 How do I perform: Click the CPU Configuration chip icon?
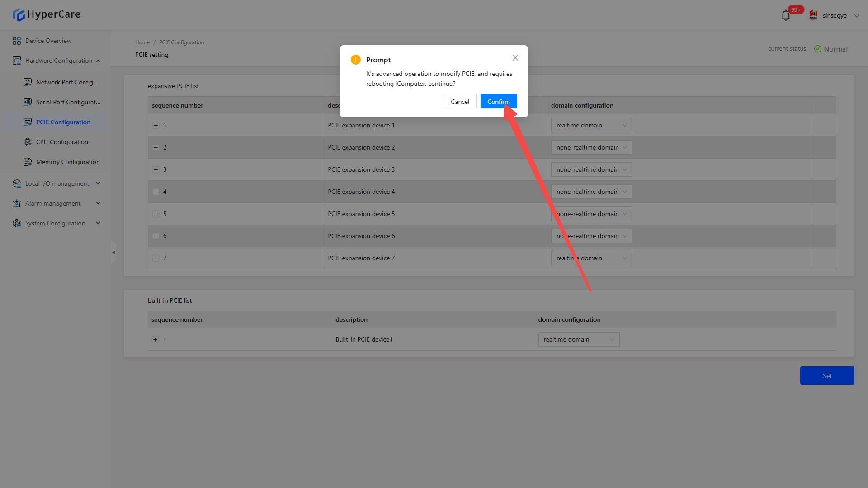tap(28, 142)
